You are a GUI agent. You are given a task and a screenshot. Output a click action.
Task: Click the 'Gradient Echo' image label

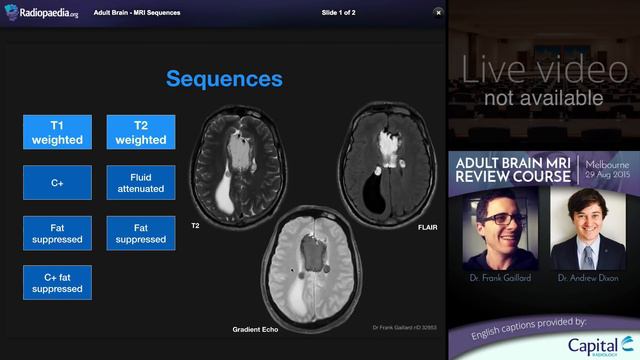[x=255, y=329]
